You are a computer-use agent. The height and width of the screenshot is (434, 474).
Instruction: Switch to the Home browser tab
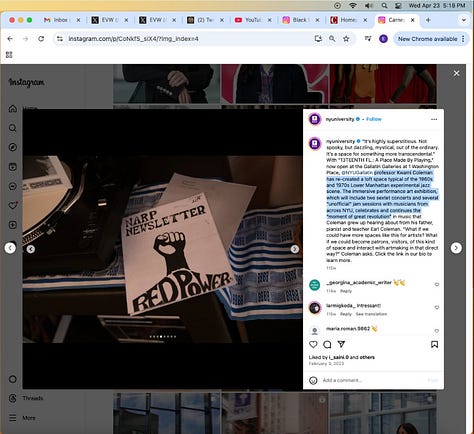(349, 20)
